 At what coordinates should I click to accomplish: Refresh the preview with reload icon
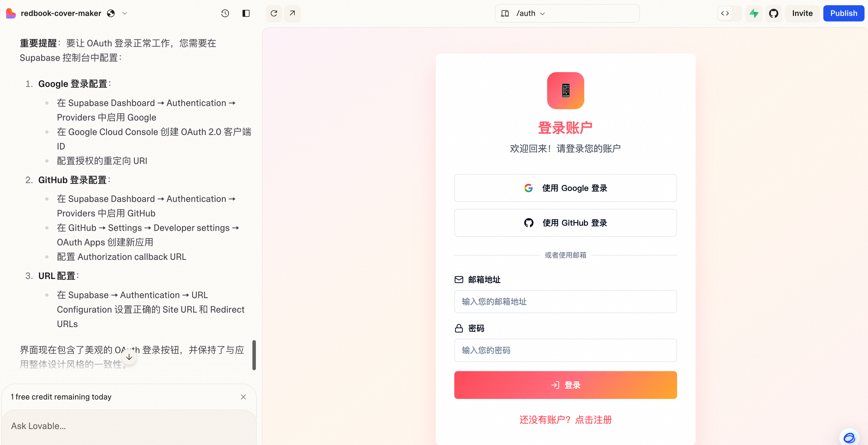274,13
